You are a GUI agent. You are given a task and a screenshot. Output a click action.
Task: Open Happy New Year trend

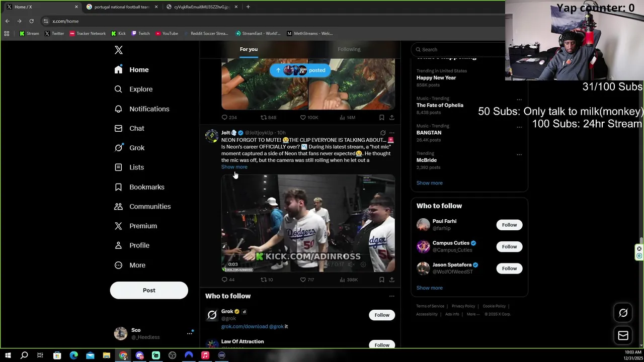point(436,78)
